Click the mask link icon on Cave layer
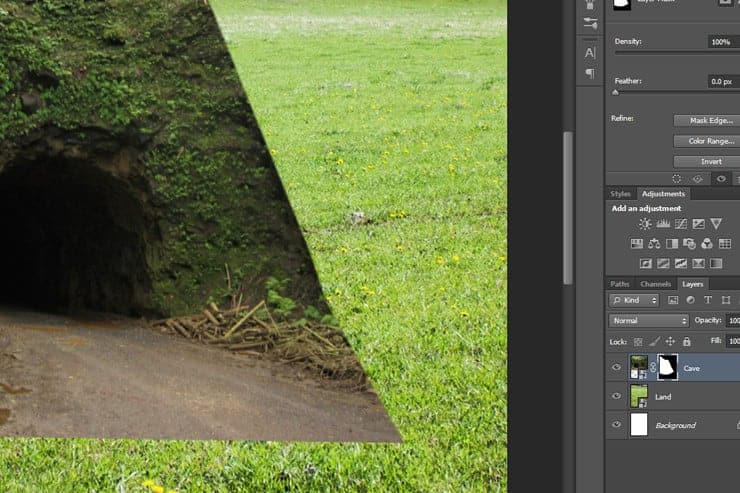The width and height of the screenshot is (740, 493). click(653, 368)
